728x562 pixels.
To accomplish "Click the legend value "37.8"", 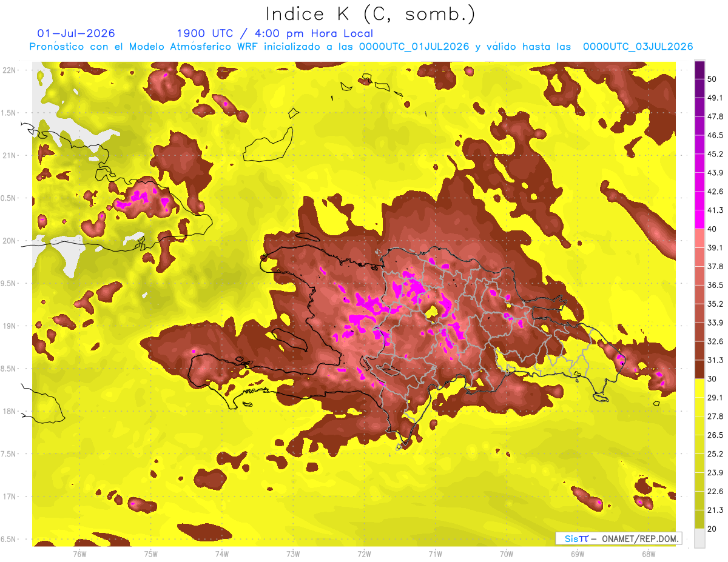I will coord(715,266).
